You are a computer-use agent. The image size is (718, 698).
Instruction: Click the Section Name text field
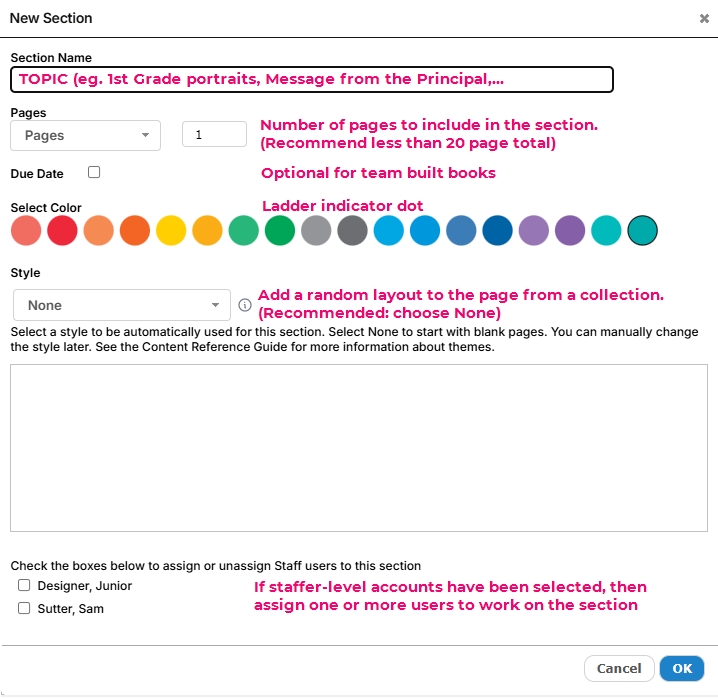(312, 79)
